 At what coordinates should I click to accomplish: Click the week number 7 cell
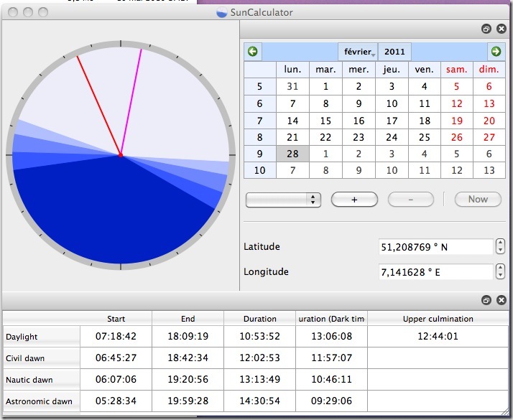coord(260,121)
